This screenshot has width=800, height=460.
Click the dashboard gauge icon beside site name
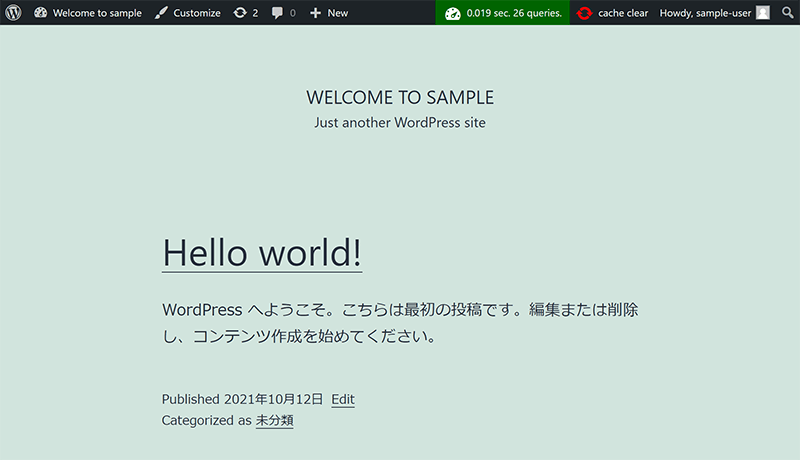[x=40, y=13]
